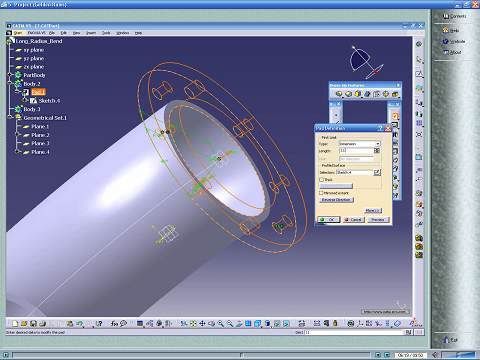The image size is (480, 360).
Task: Click the Pan view icon
Action: tap(202, 323)
